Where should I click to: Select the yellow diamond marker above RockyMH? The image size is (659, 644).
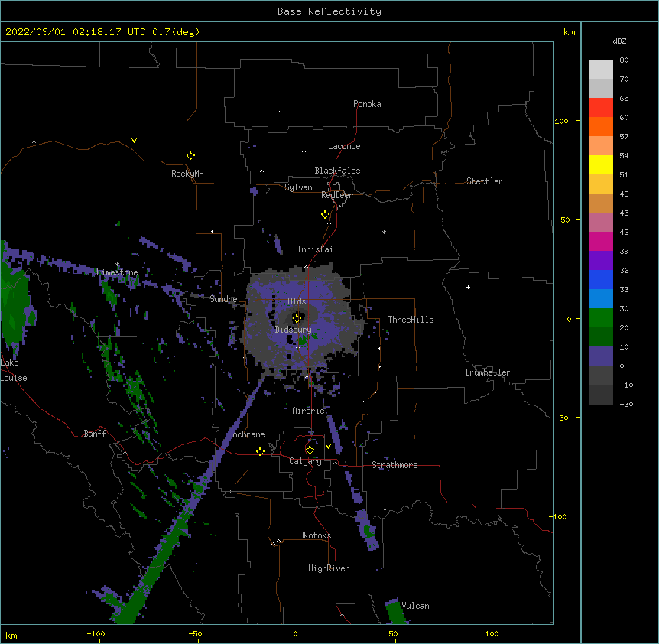pos(190,156)
